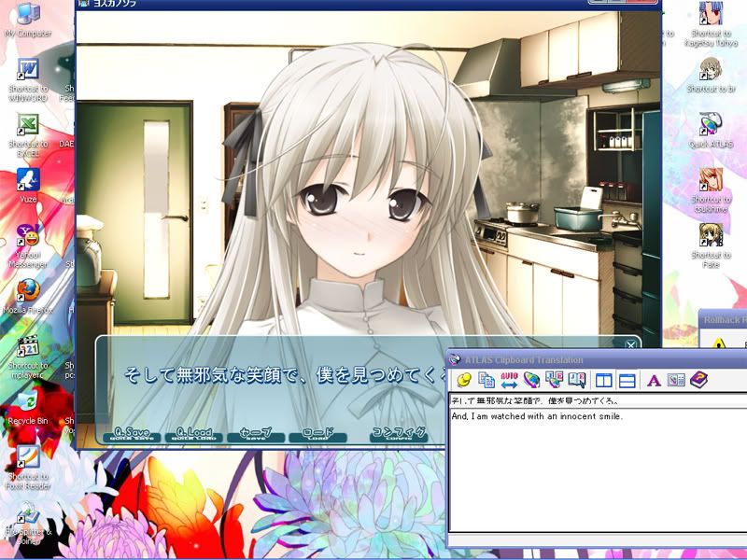Switch ATLAS to stacked pane layout
Image resolution: width=747 pixels, height=560 pixels.
click(627, 380)
